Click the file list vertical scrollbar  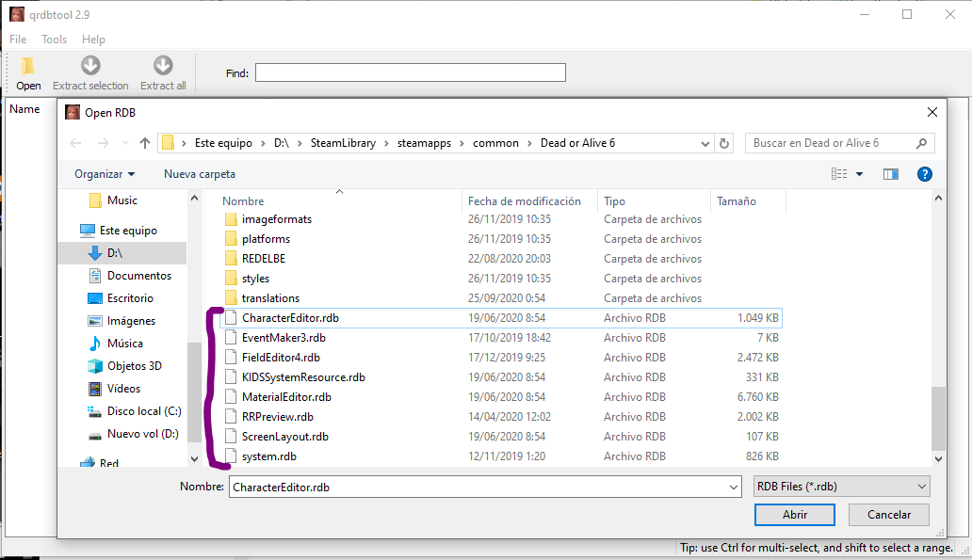click(x=938, y=419)
